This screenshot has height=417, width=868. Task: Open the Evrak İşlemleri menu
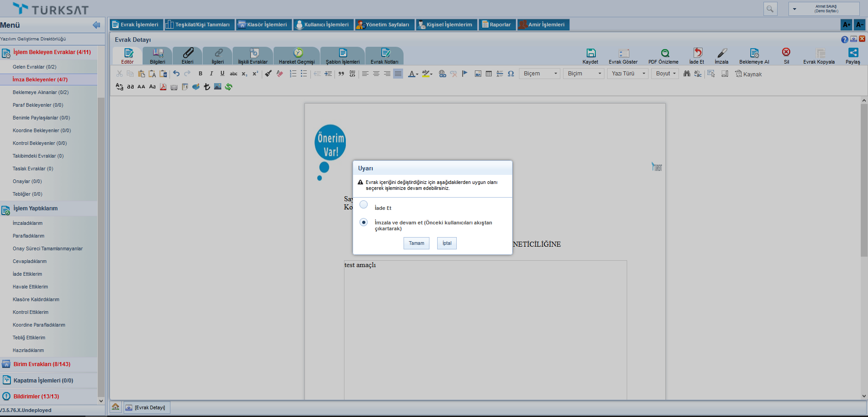coord(135,25)
